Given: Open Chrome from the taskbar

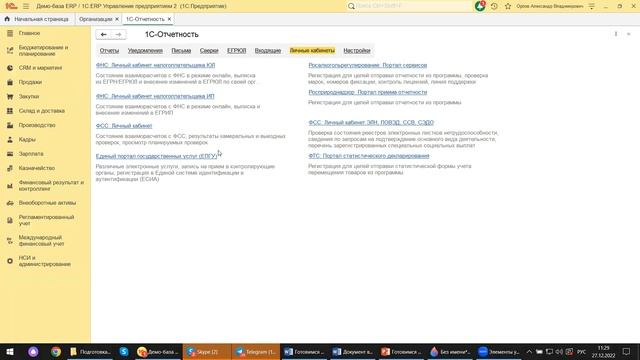Looking at the screenshot, I should pyautogui.click(x=56, y=351).
